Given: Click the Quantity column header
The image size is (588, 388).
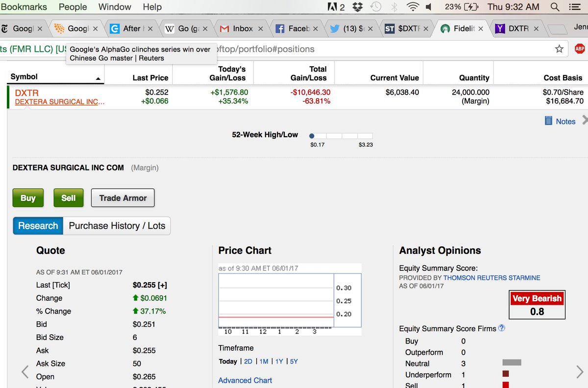Looking at the screenshot, I should point(474,78).
